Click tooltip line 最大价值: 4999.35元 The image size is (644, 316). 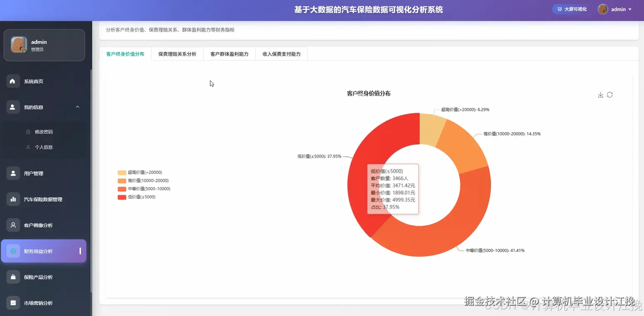click(393, 200)
